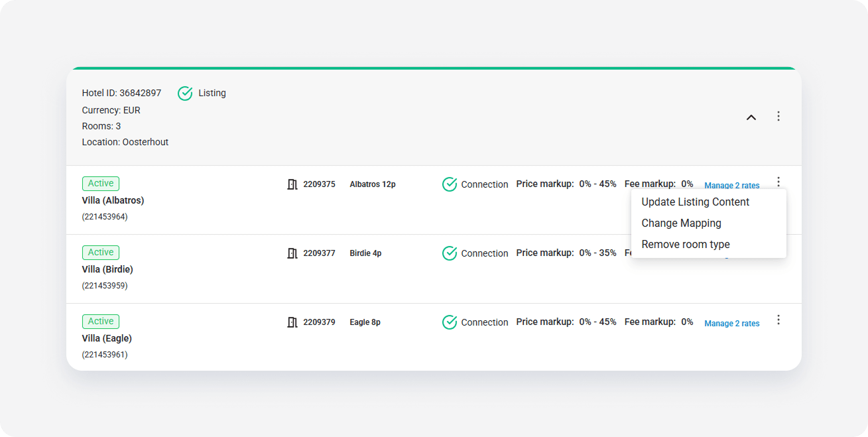
Task: Click room number 2209379
Action: coord(320,322)
